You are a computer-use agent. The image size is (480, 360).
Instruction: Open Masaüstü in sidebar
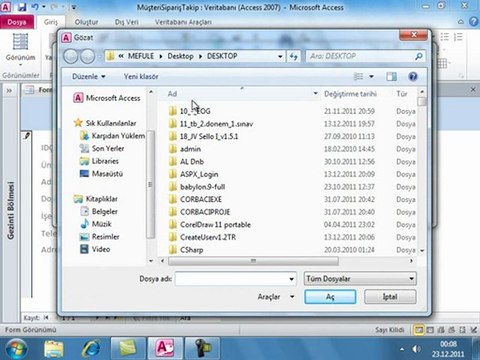pos(102,174)
